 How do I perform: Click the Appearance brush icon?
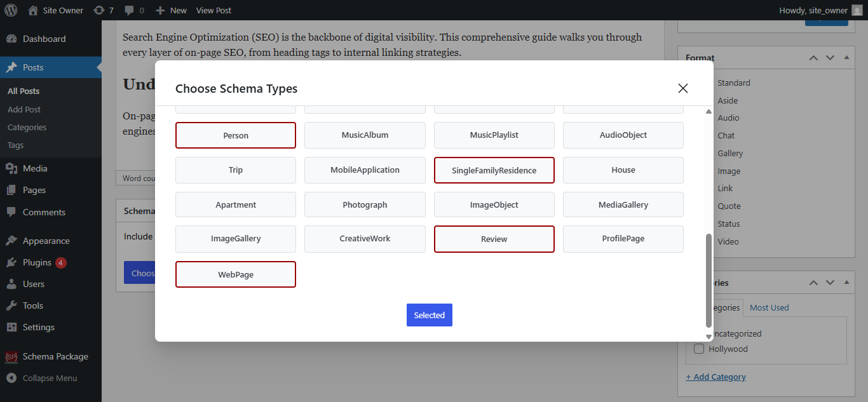(x=11, y=241)
